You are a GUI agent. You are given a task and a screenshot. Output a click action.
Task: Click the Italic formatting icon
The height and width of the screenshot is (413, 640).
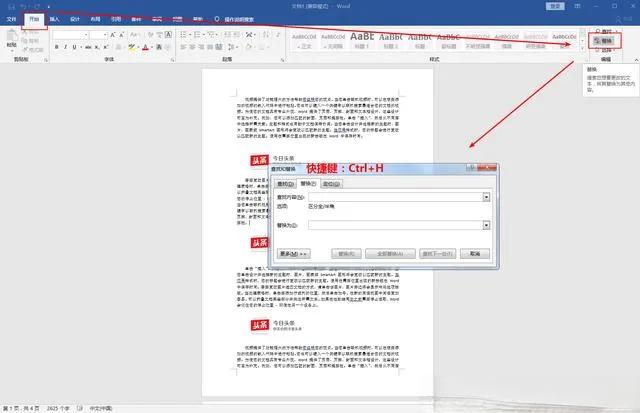(65, 47)
